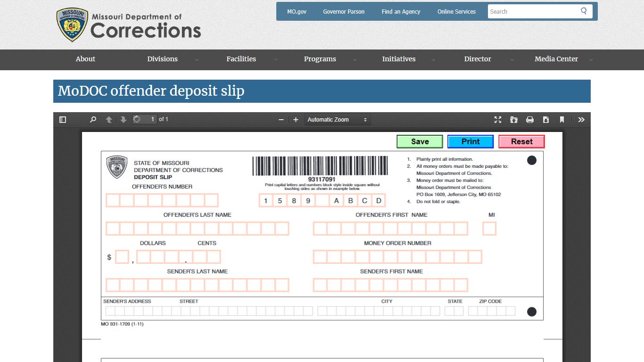Open the Automatic Zoom dropdown
644x362 pixels.
pos(338,120)
